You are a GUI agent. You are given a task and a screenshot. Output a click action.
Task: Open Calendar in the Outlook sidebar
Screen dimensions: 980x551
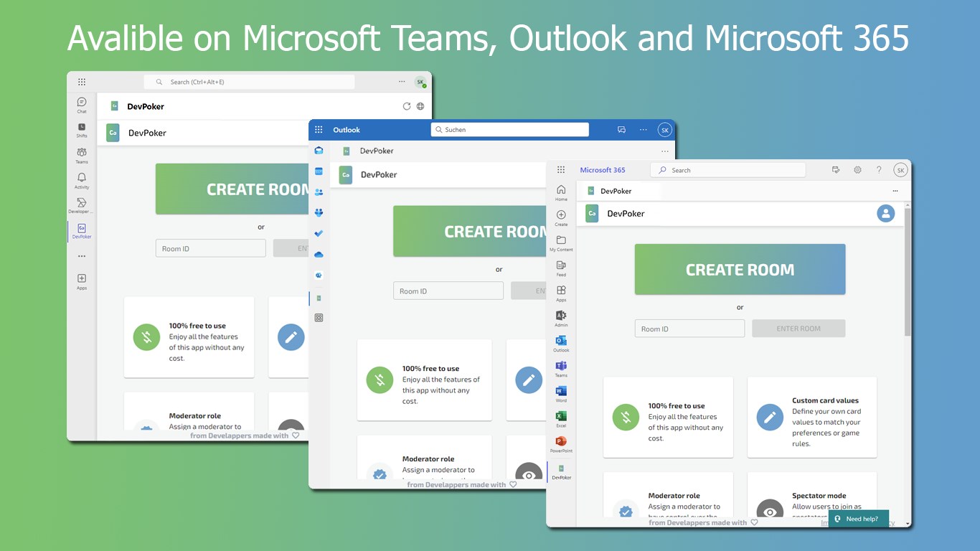pos(319,171)
